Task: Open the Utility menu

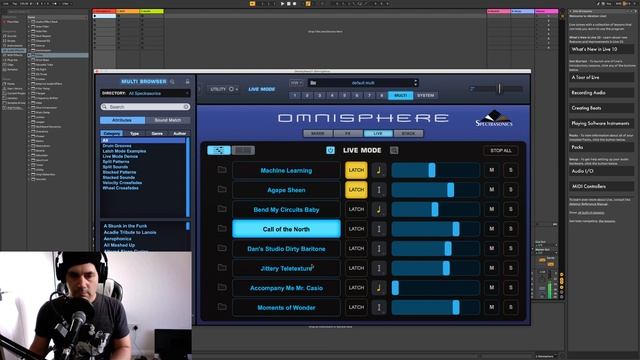Action: pyautogui.click(x=224, y=89)
